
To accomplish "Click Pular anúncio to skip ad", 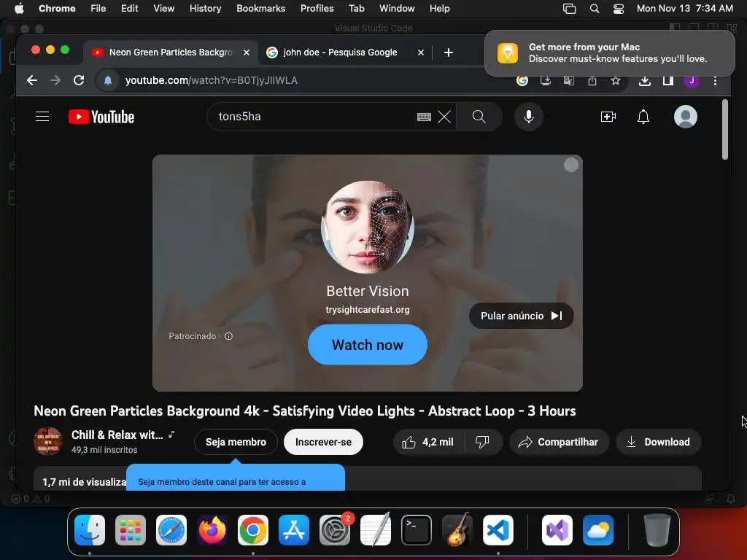I will tap(521, 316).
